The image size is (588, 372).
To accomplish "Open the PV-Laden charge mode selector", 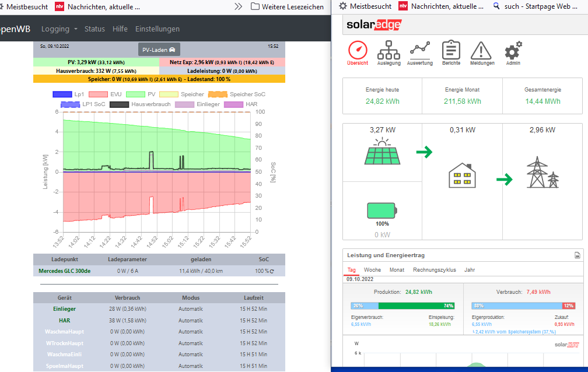I will 159,50.
